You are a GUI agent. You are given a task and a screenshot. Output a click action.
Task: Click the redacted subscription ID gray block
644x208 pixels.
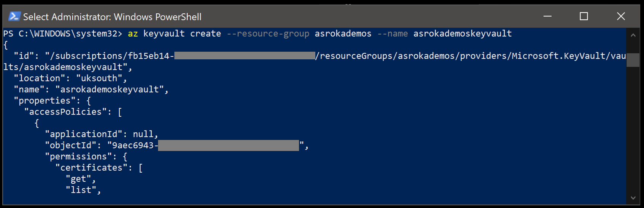point(245,56)
